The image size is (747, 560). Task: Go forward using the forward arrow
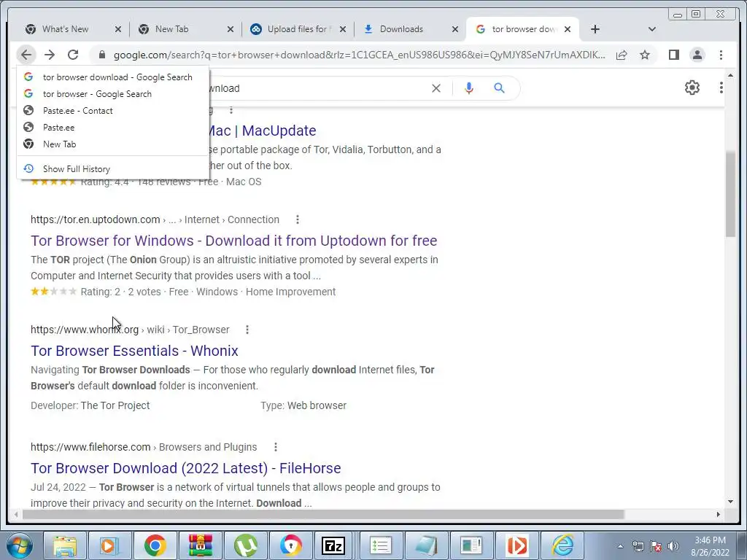tap(50, 55)
